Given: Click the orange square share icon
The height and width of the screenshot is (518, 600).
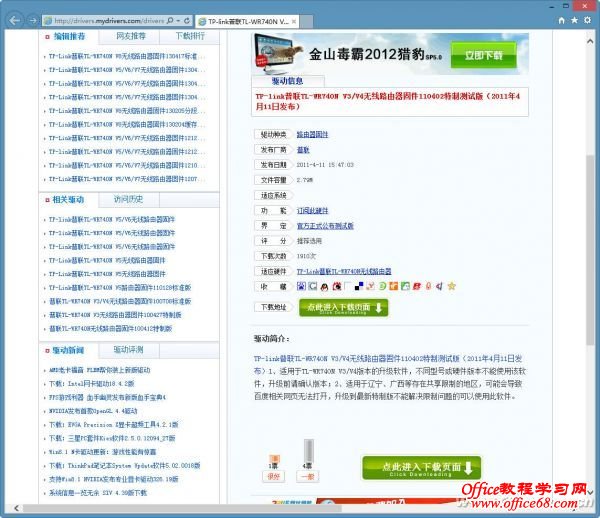Looking at the screenshot, I should (x=393, y=286).
